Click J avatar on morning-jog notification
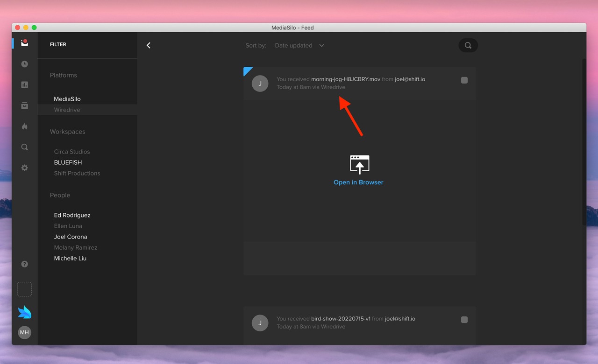 click(260, 84)
